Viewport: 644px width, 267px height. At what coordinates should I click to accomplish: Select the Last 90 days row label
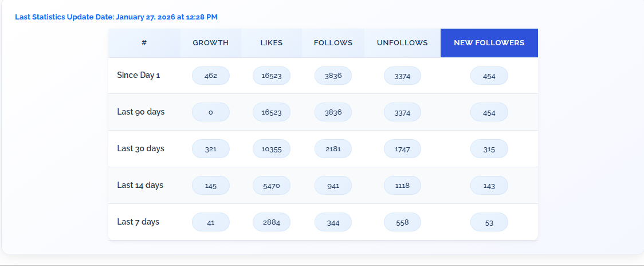point(141,112)
